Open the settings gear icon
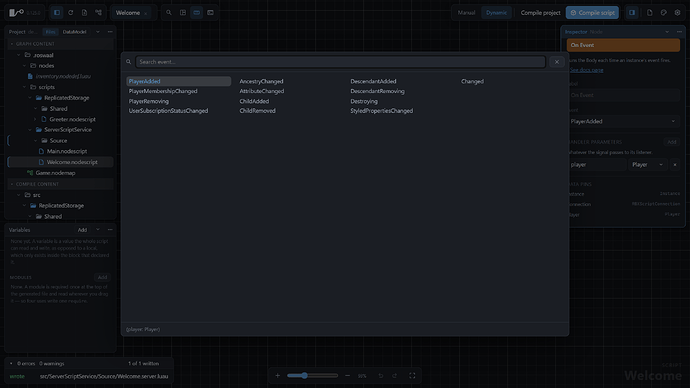 677,13
